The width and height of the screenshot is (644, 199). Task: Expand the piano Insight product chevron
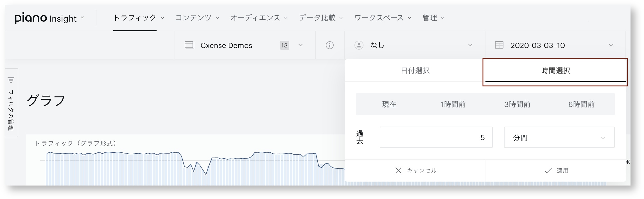[82, 17]
